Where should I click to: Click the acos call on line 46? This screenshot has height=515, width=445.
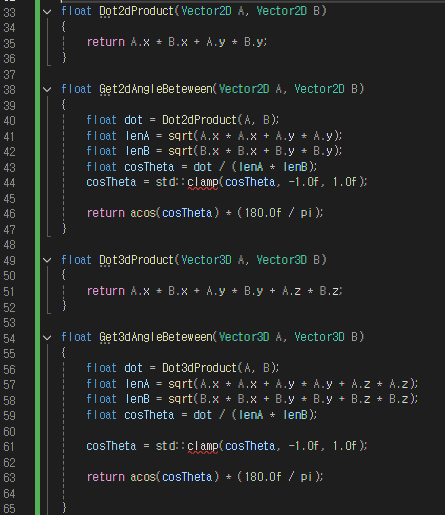[x=143, y=213]
